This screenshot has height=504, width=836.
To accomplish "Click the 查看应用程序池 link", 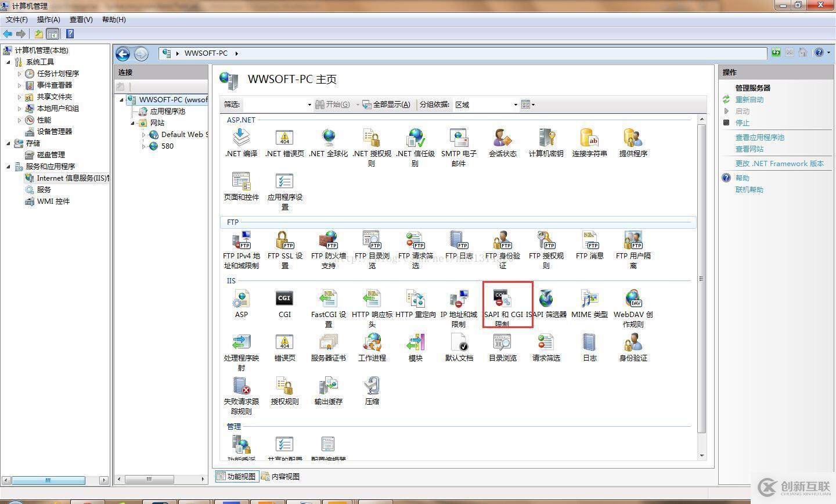I will click(x=760, y=138).
